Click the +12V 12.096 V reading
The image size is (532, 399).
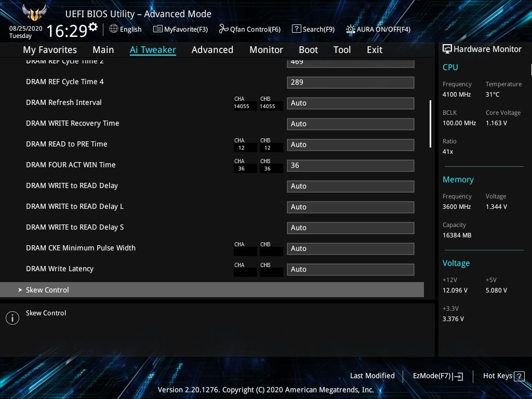click(x=455, y=290)
